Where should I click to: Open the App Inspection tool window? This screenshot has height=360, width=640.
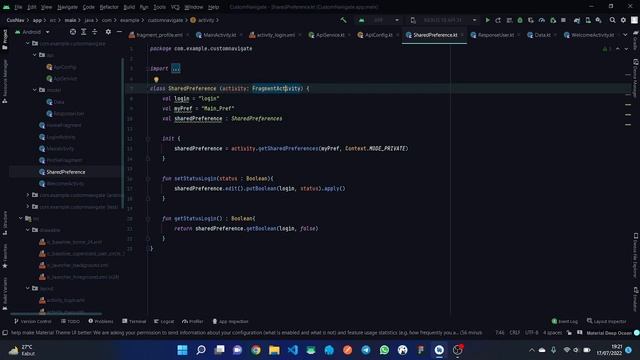(230, 321)
